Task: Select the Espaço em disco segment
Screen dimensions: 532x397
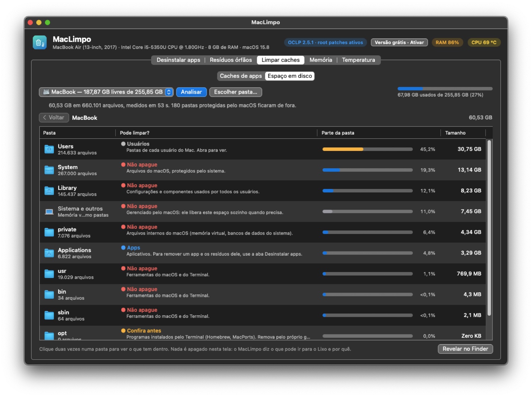Action: (290, 76)
